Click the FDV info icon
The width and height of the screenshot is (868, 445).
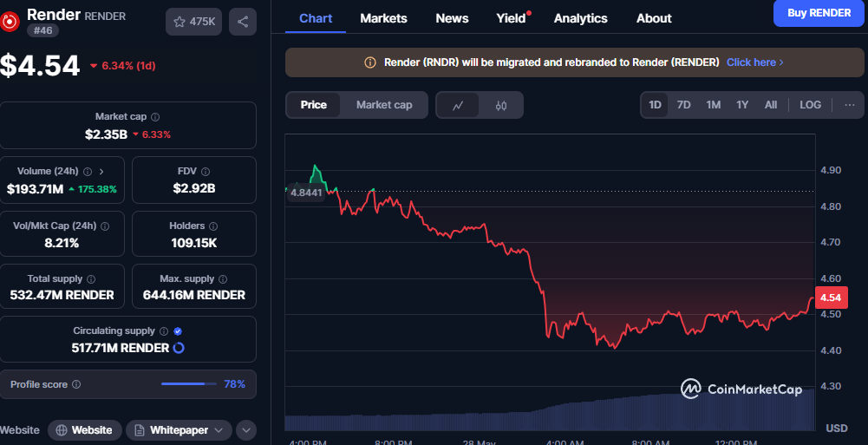coord(206,172)
